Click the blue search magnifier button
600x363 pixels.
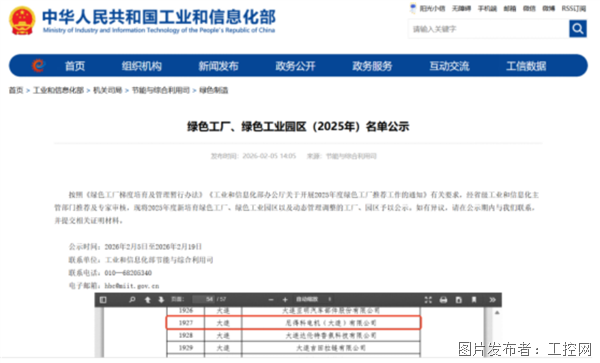pos(578,29)
